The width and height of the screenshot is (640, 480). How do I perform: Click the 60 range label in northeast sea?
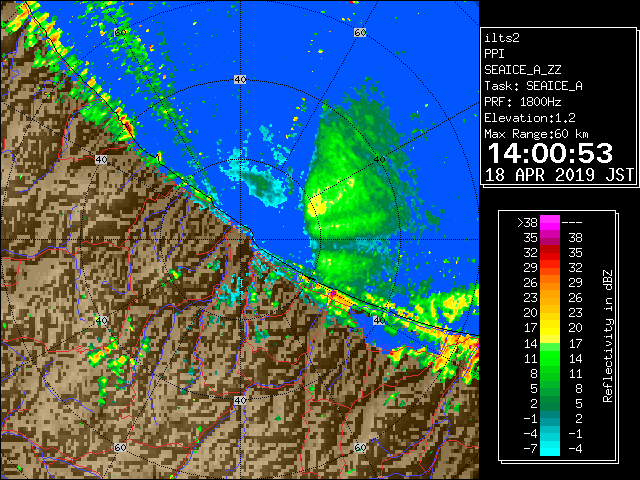point(360,32)
